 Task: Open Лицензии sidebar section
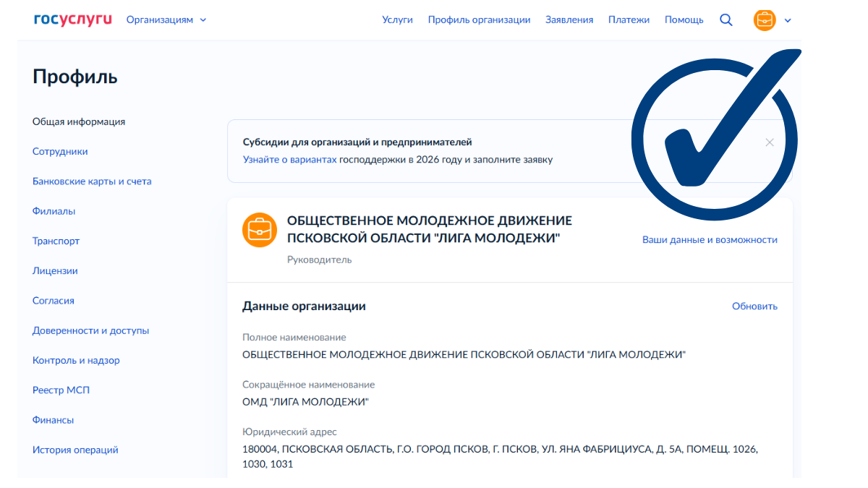pyautogui.click(x=55, y=270)
